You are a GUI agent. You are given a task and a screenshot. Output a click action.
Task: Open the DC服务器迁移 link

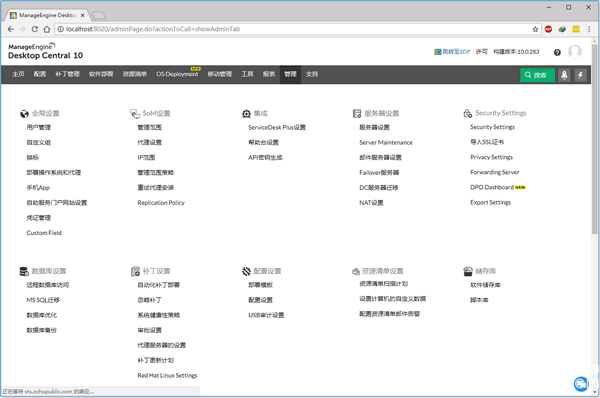tap(379, 188)
